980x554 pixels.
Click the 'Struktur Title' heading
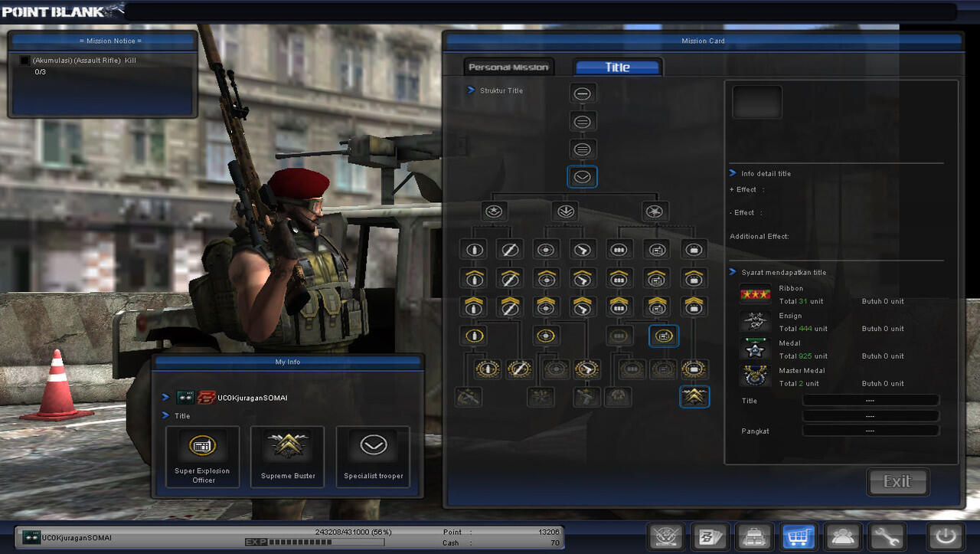[x=501, y=90]
